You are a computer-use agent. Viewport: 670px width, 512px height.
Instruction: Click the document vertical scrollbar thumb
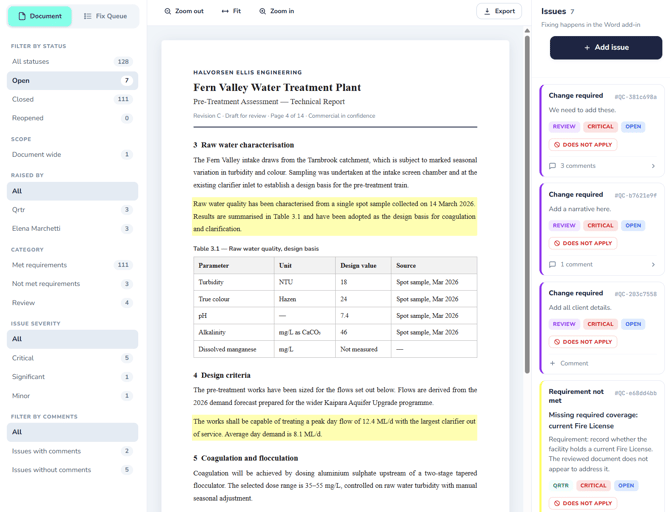(x=527, y=204)
